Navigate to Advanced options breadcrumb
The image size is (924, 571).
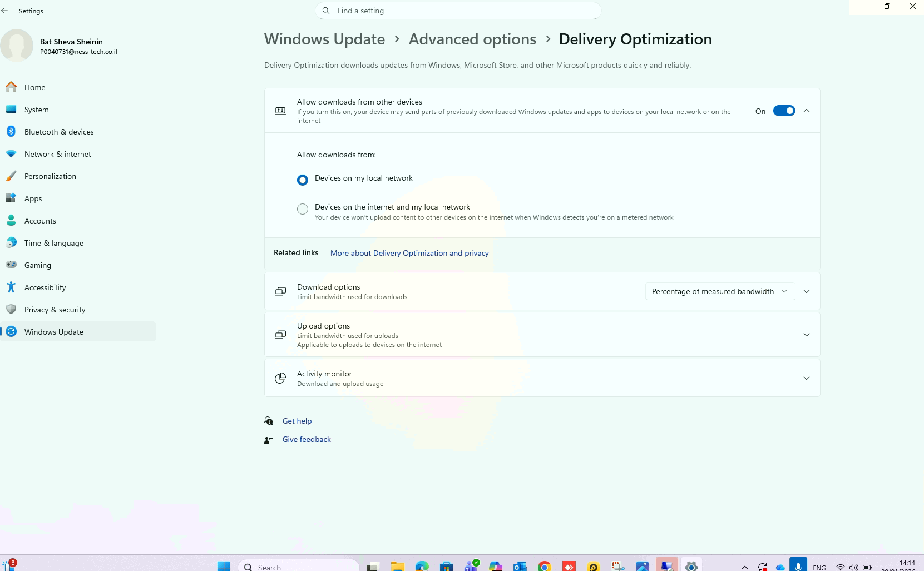[x=472, y=39]
